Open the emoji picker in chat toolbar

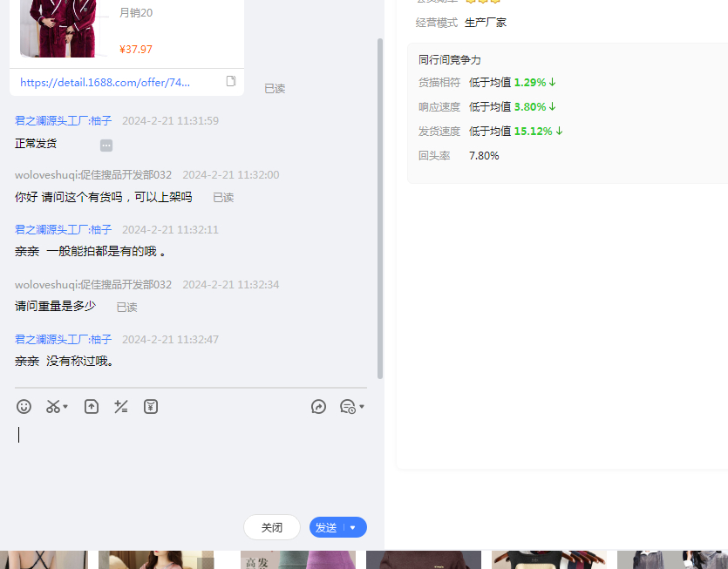24,407
